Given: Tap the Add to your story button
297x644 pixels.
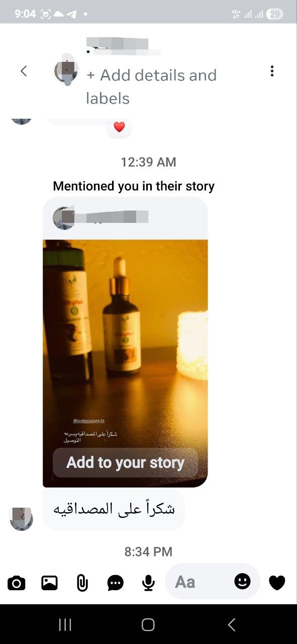Looking at the screenshot, I should tap(125, 462).
